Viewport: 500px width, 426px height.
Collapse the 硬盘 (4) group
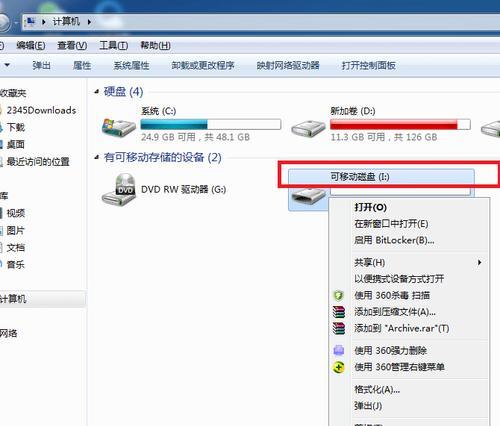(x=97, y=91)
